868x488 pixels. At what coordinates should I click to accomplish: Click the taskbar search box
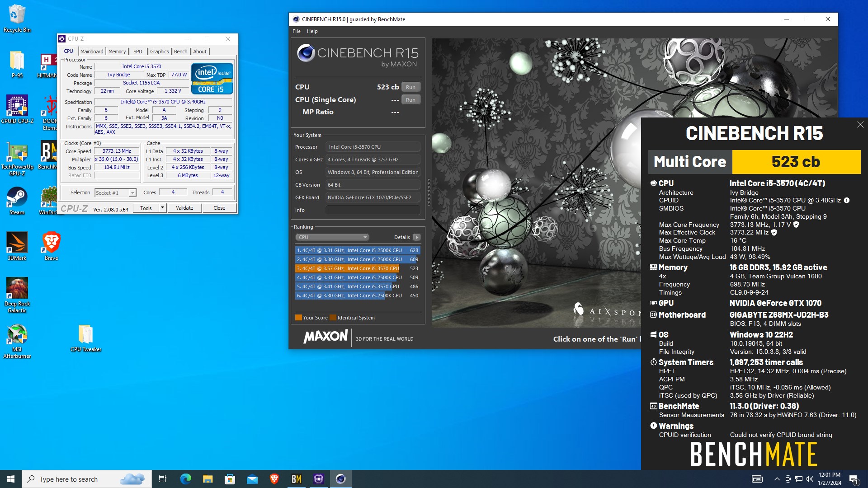pyautogui.click(x=87, y=479)
